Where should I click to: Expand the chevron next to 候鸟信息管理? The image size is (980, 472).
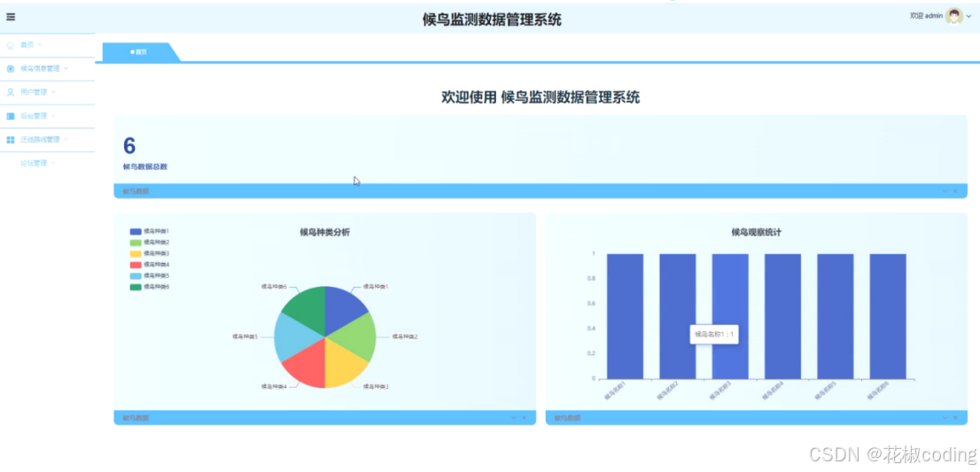[66, 69]
